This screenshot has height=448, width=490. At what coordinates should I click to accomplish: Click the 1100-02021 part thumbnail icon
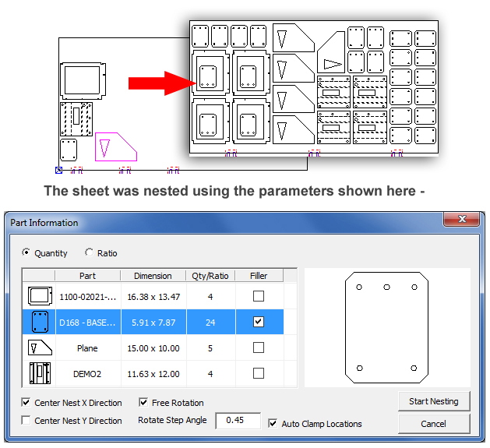tap(38, 296)
